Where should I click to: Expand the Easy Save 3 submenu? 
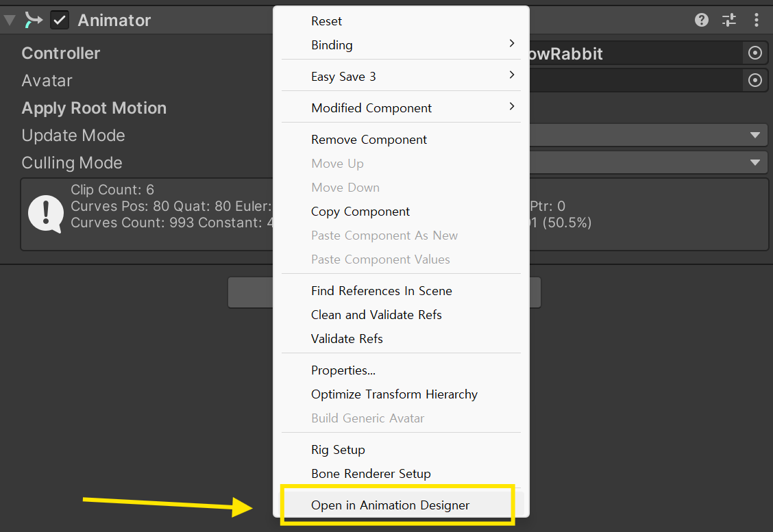(402, 77)
